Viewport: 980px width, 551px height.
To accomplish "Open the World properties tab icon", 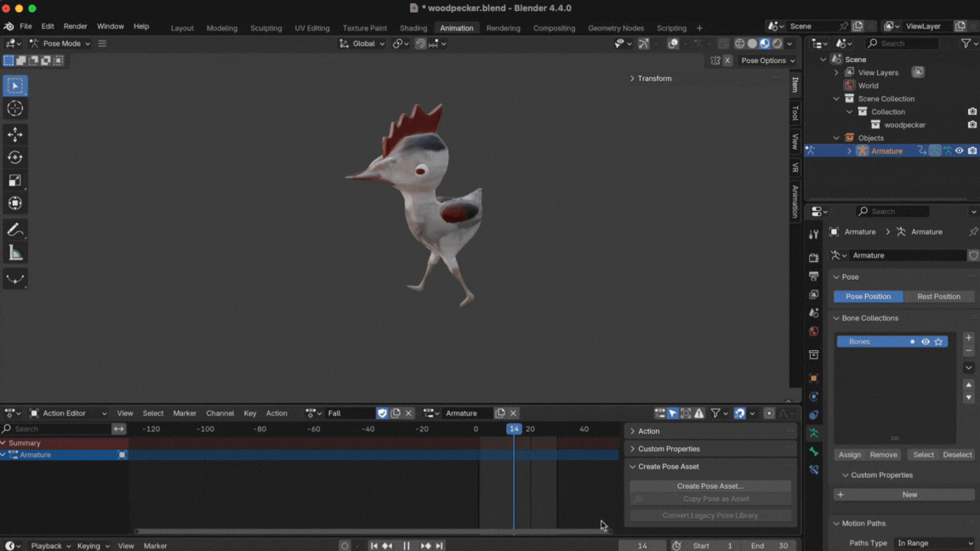I will point(813,331).
